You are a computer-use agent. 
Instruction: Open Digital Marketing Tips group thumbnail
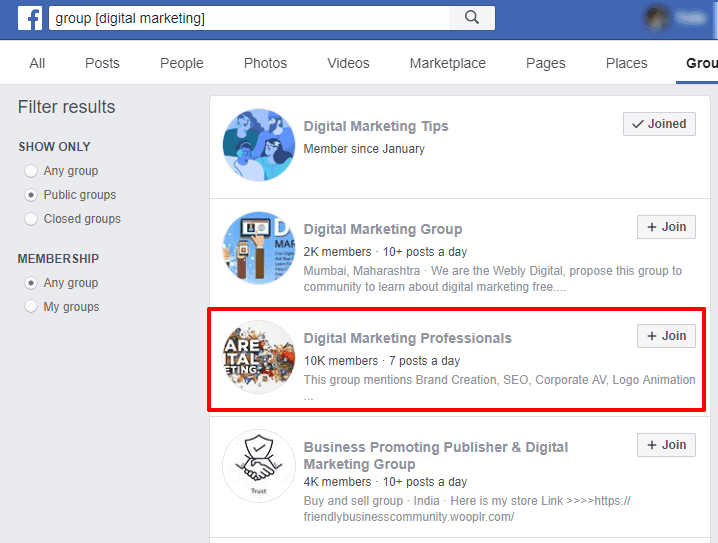click(259, 145)
